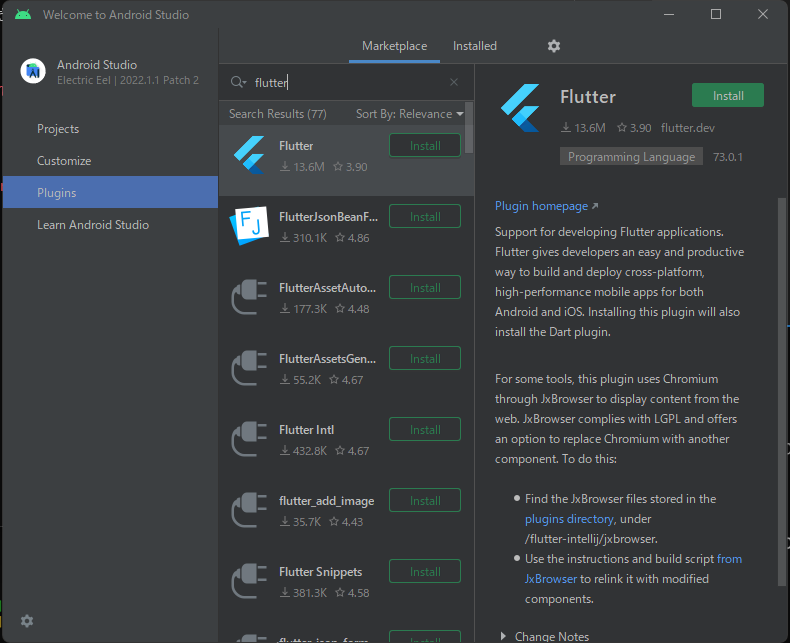Click the Android Studio app icon in sidebar

(33, 71)
